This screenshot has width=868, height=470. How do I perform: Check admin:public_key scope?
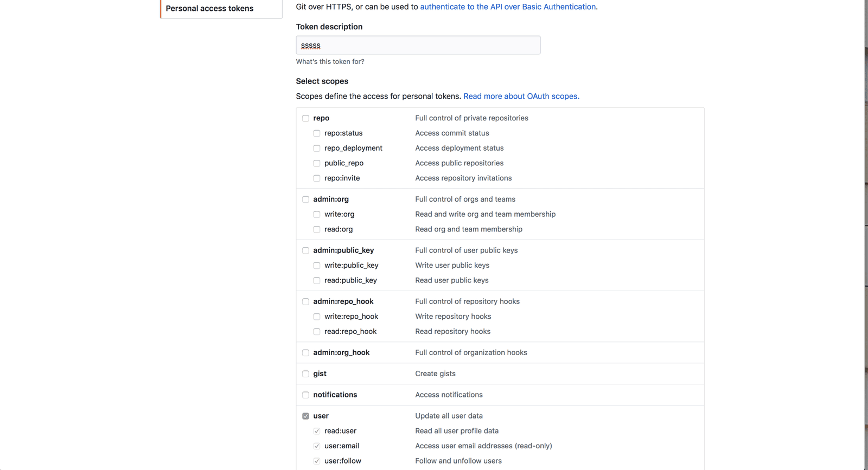click(305, 250)
